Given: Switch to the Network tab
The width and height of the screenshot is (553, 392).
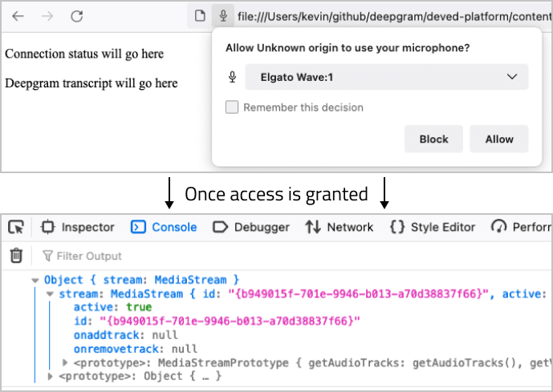Looking at the screenshot, I should pyautogui.click(x=340, y=227).
